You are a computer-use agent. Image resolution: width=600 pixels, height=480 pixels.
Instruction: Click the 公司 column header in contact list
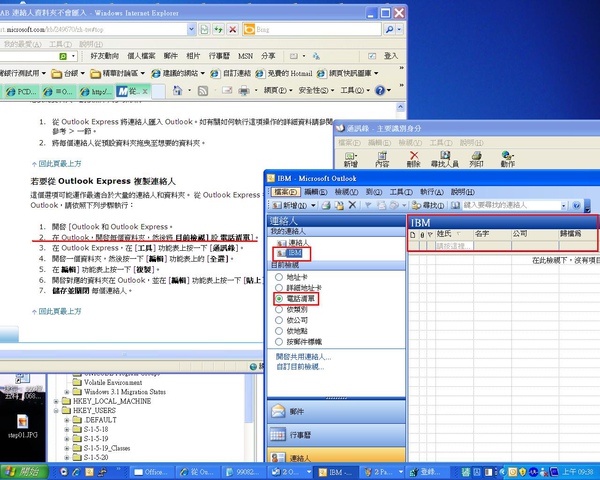(x=534, y=234)
